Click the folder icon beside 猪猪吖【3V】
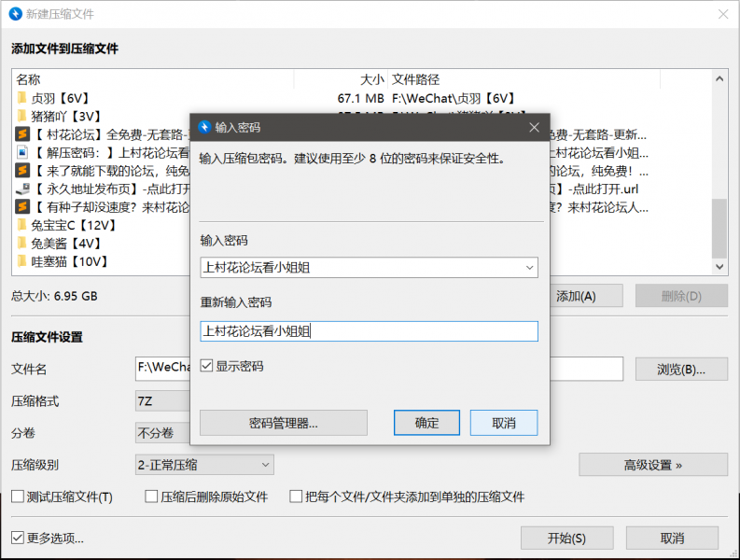The height and width of the screenshot is (560, 740). pos(22,117)
